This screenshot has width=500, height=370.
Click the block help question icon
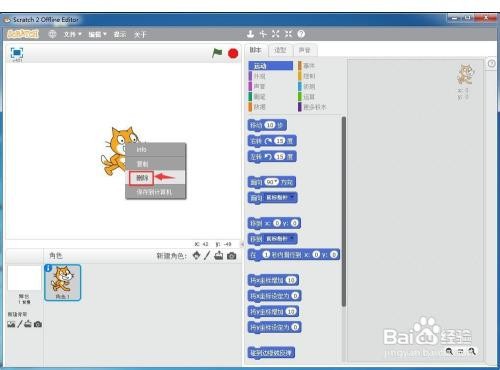pos(301,34)
